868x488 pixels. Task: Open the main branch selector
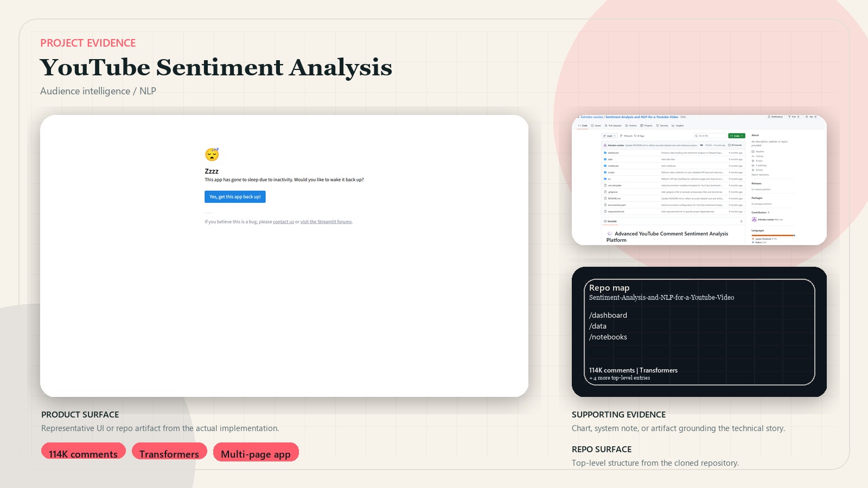[609, 136]
